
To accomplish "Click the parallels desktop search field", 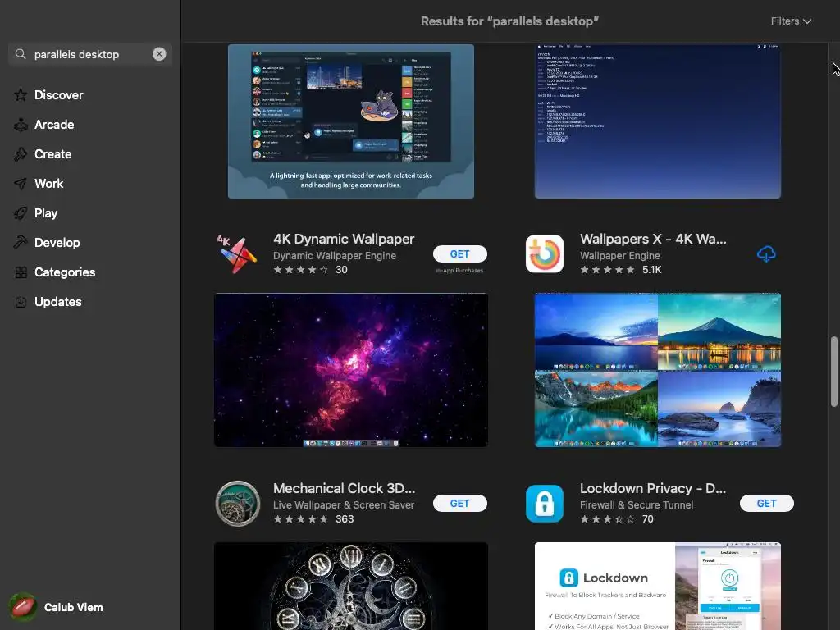I will coord(90,54).
